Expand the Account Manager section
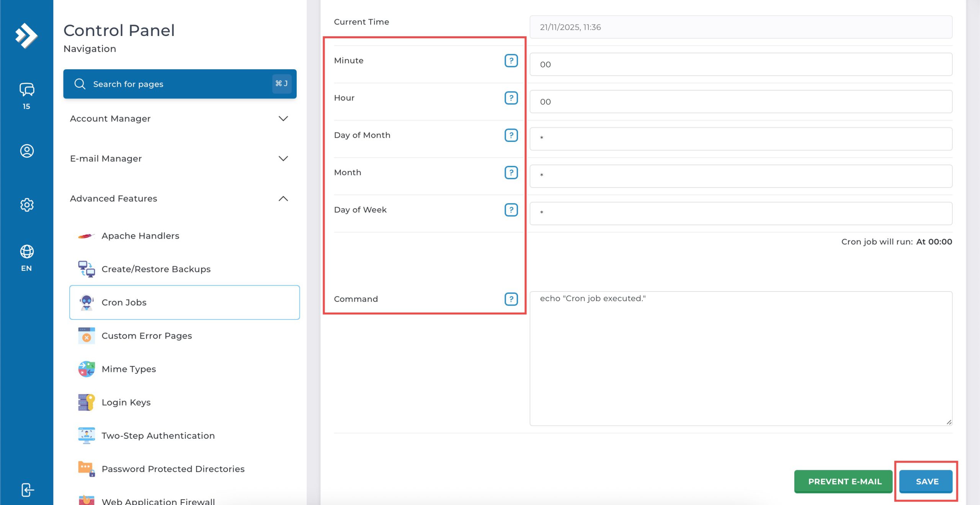 coord(179,119)
